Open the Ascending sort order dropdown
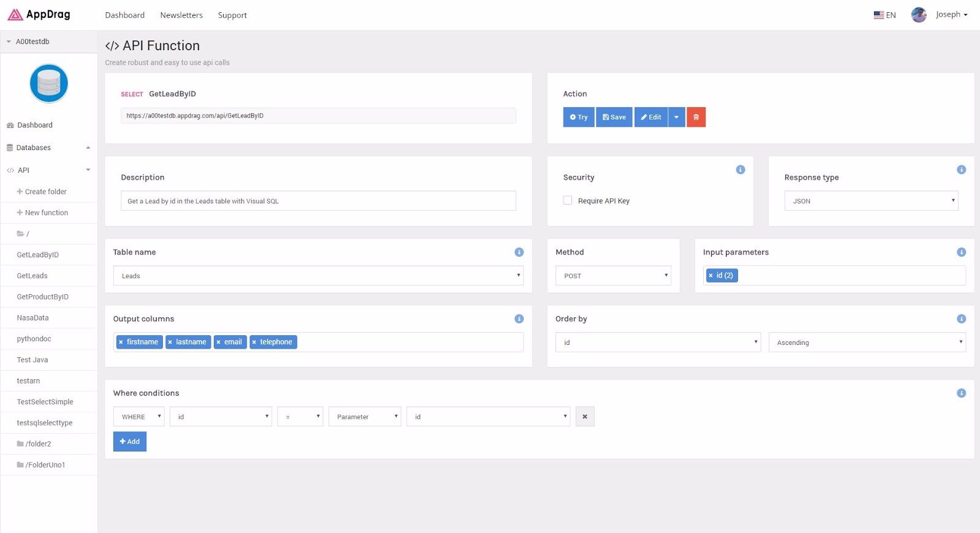 (x=867, y=342)
